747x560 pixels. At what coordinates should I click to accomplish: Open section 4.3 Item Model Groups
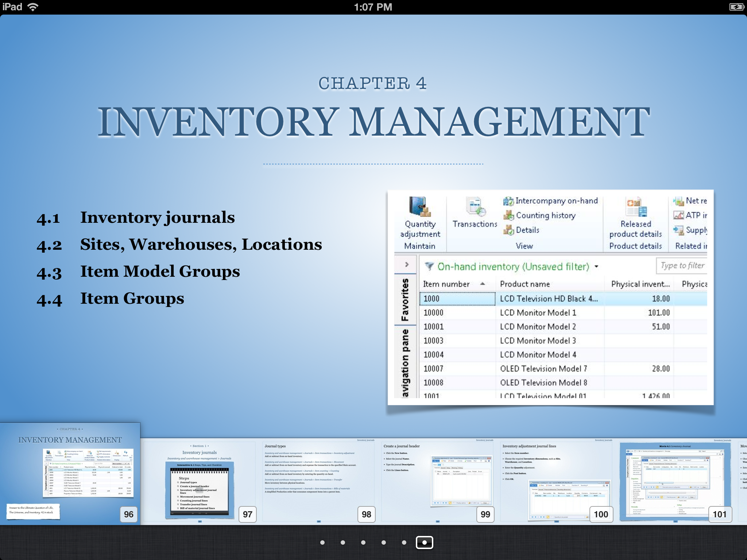160,272
